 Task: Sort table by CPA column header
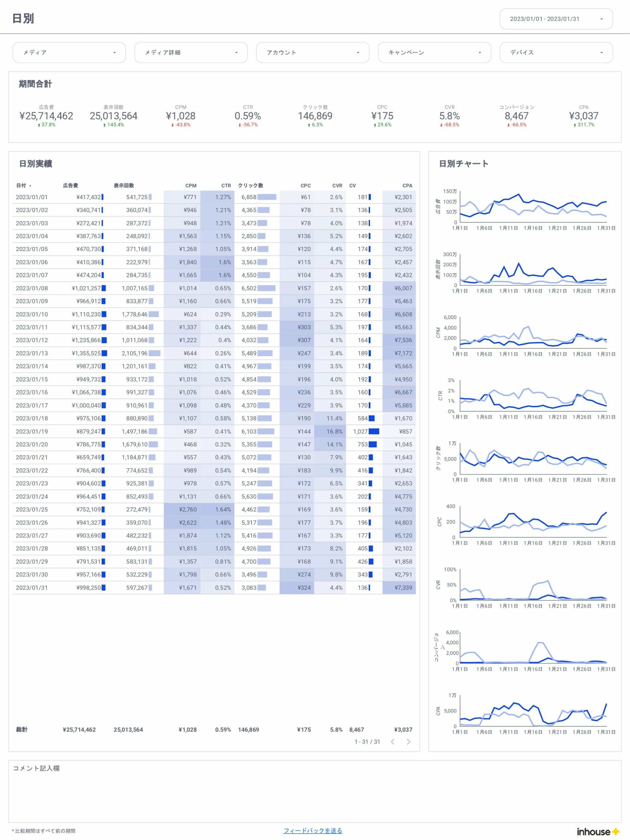pos(407,185)
